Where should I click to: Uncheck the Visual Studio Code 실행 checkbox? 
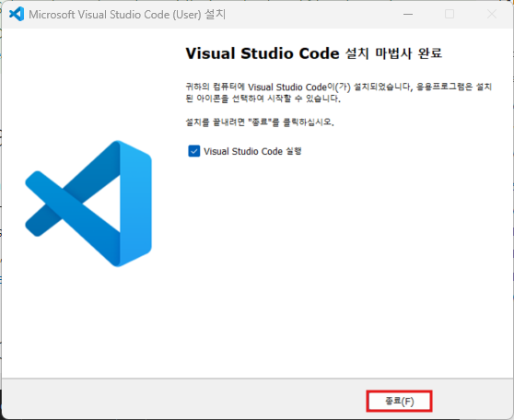pyautogui.click(x=194, y=151)
